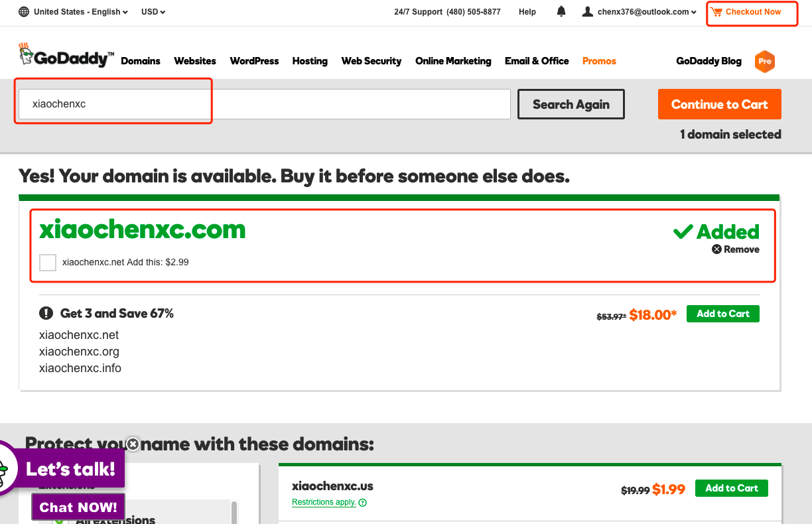Click the GoDaddy logo
Screen dimensions: 812x524
pos(66,55)
